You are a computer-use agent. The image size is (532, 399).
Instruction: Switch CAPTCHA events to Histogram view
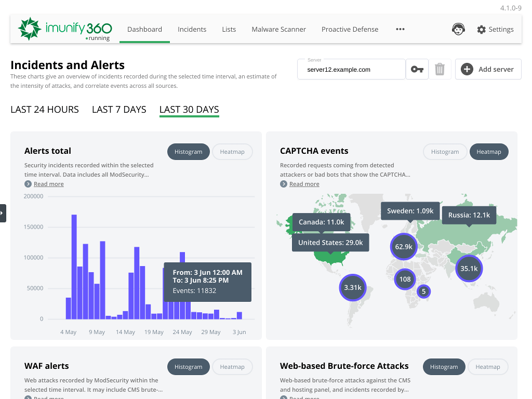[x=445, y=152]
